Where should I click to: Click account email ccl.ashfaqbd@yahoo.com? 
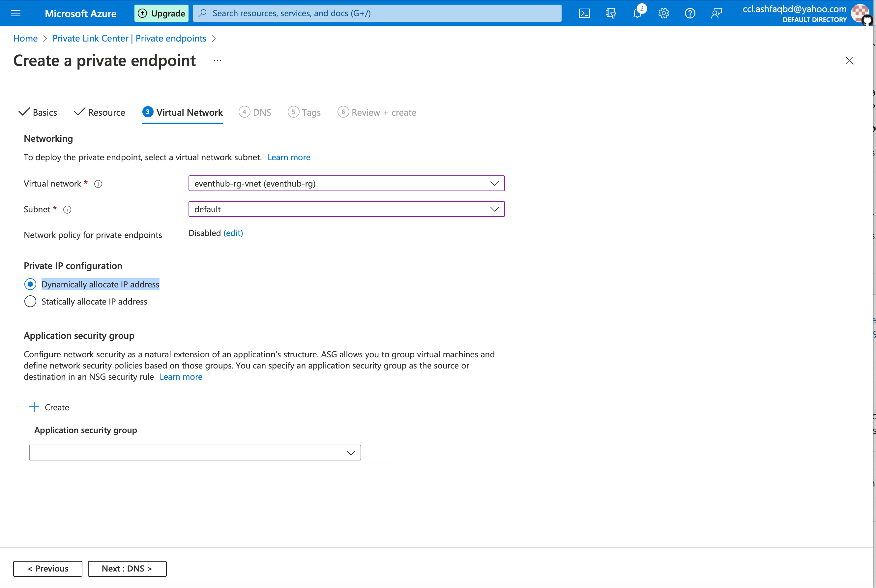coord(794,9)
